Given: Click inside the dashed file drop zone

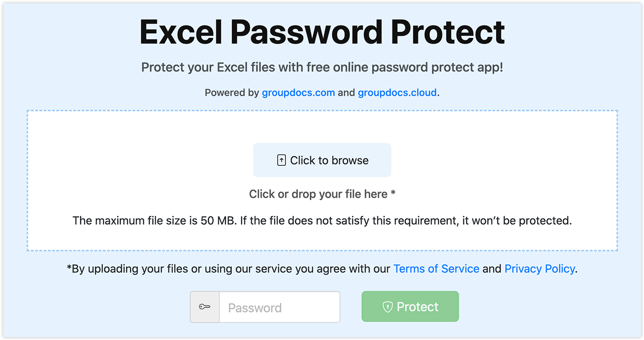Looking at the screenshot, I should tap(322, 130).
